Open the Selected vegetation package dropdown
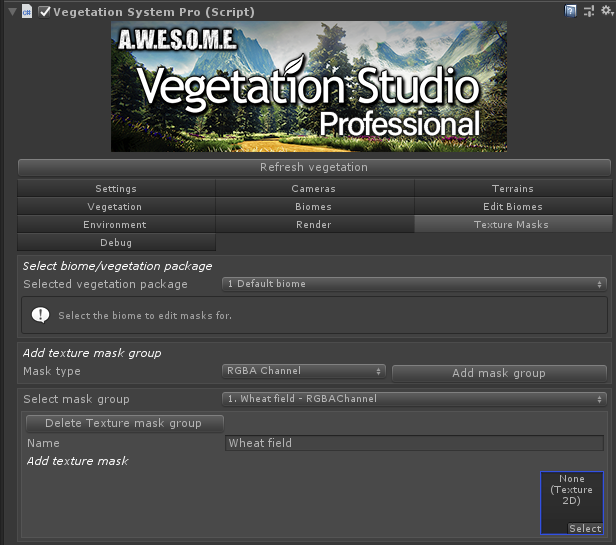 tap(414, 284)
